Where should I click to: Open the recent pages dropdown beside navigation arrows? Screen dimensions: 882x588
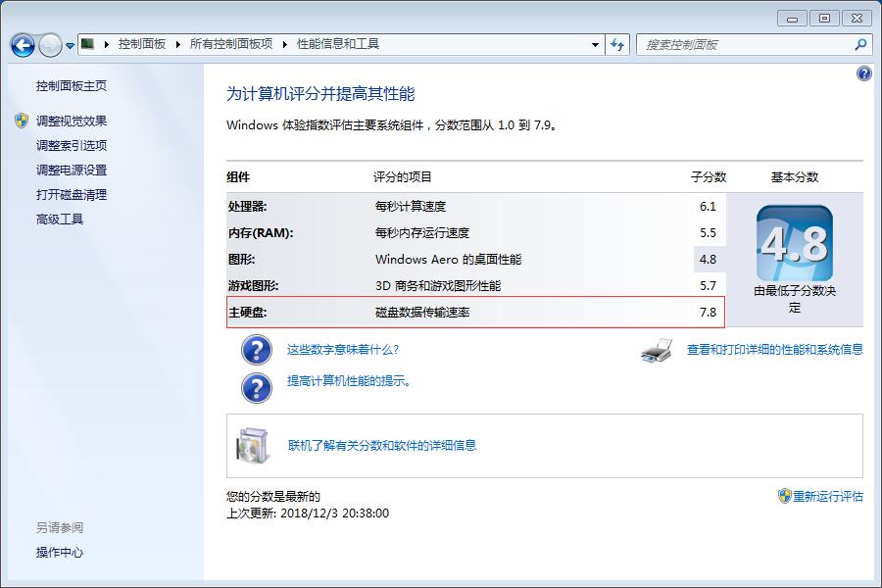point(69,44)
